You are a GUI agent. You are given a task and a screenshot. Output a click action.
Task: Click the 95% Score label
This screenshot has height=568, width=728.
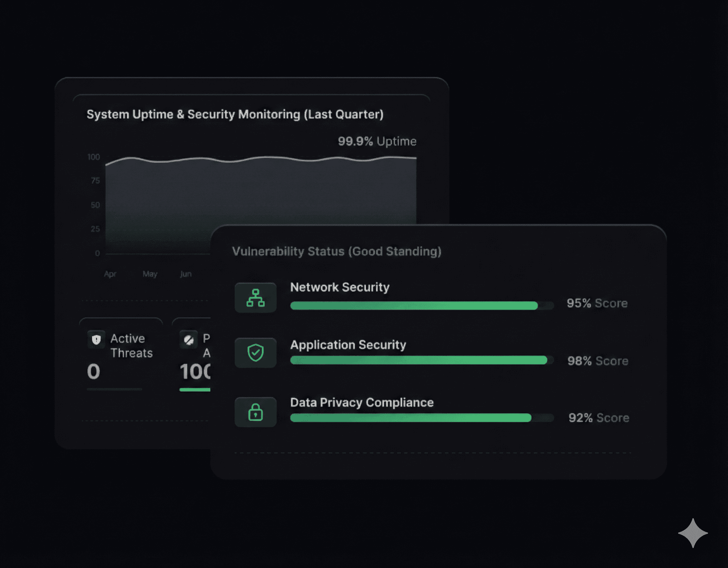pos(597,303)
